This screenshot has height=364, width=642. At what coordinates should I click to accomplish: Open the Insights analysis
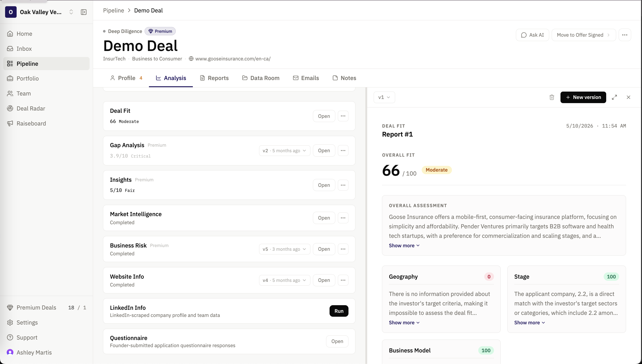click(324, 185)
